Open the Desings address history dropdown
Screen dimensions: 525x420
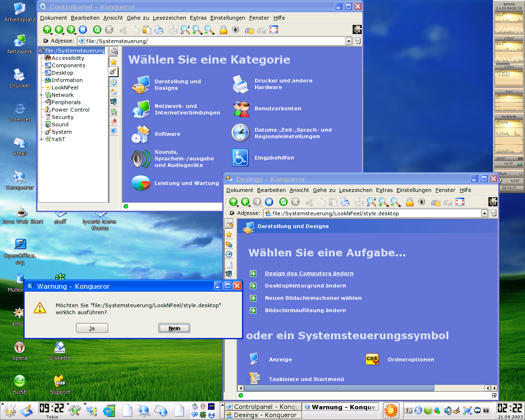(x=484, y=213)
